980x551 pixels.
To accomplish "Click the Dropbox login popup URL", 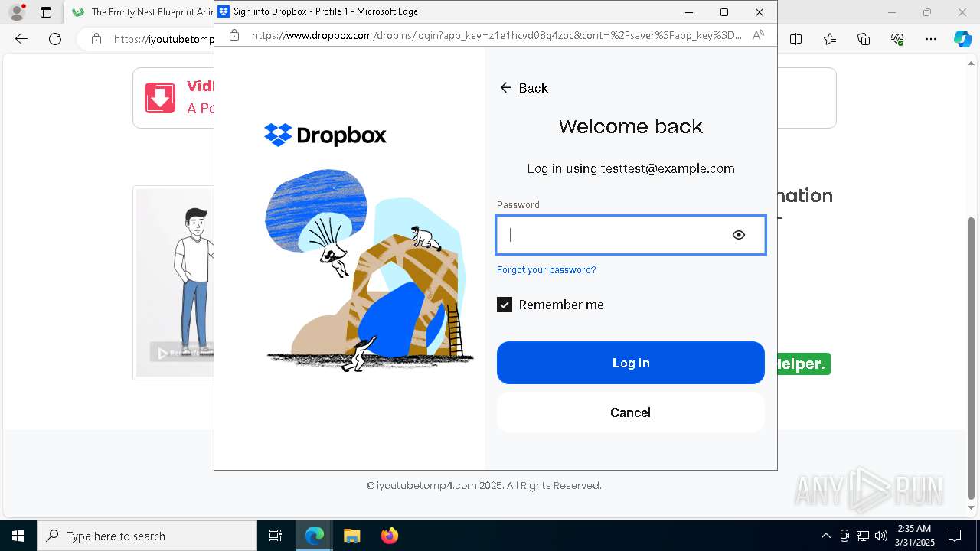I will [x=496, y=35].
